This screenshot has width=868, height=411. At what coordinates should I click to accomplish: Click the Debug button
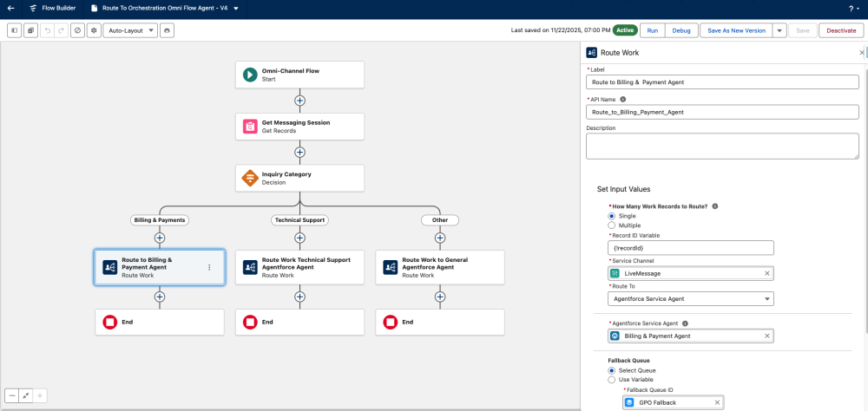681,30
